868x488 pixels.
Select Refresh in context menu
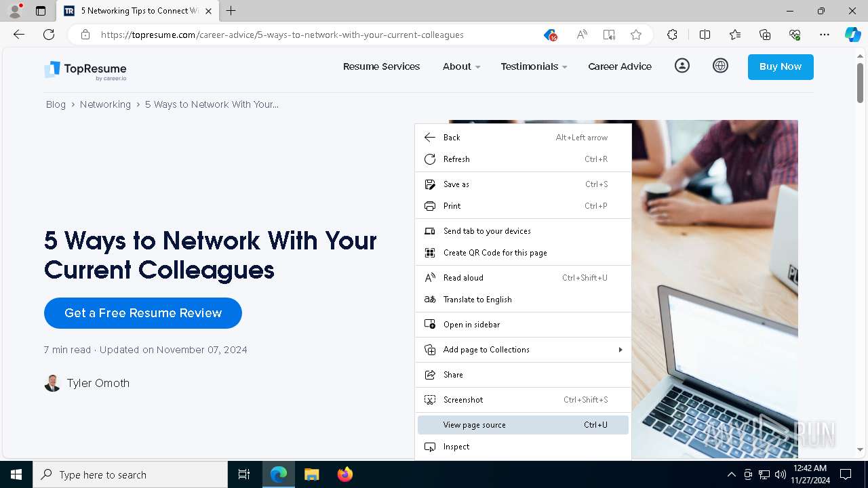click(x=523, y=159)
